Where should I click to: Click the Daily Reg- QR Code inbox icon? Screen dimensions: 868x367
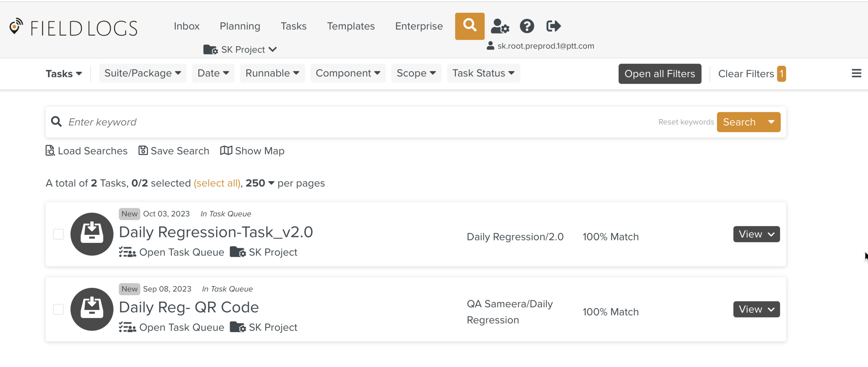tap(92, 309)
